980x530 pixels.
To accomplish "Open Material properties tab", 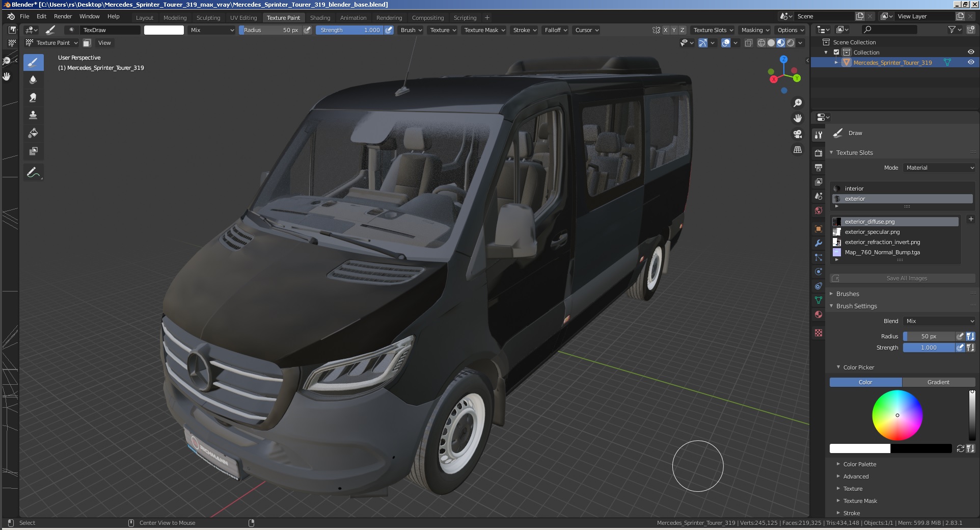I will click(x=819, y=314).
